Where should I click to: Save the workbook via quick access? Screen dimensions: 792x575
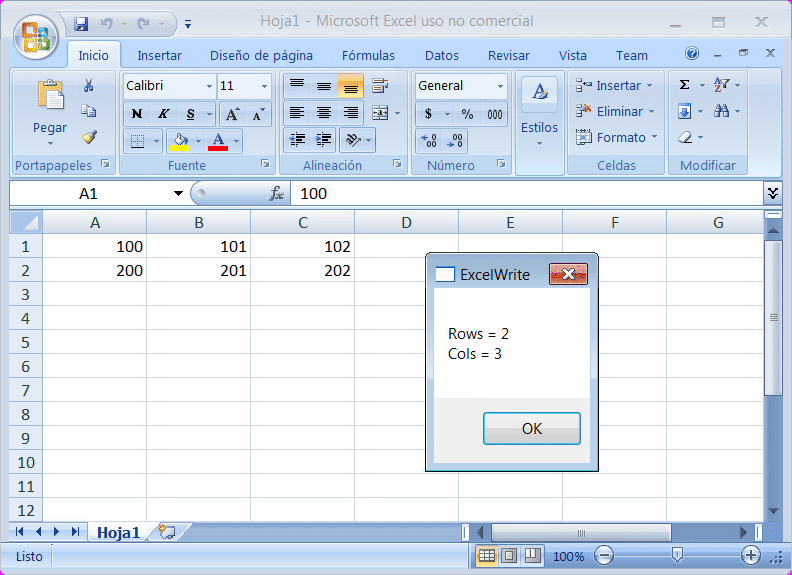pos(81,24)
